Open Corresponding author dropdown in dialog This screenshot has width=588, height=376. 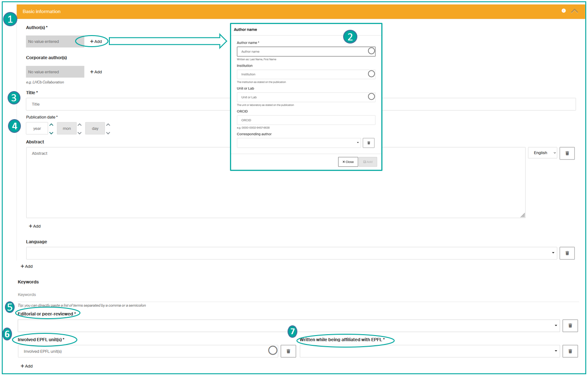299,143
